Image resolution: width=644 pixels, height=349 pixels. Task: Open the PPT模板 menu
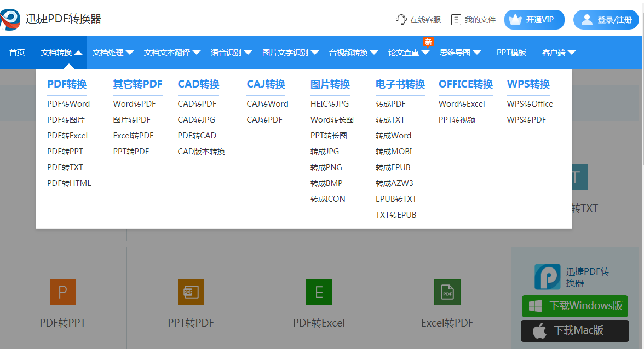tap(512, 53)
